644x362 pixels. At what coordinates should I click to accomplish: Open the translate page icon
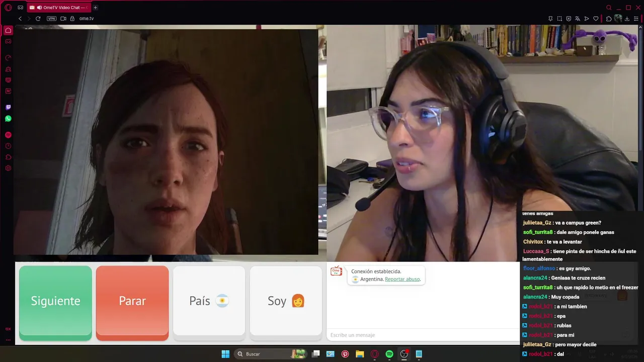578,19
